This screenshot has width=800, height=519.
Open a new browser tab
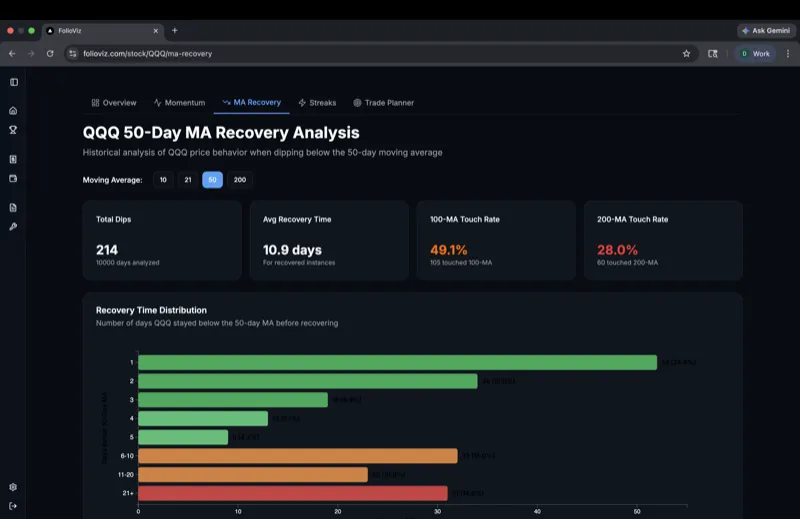coord(174,31)
